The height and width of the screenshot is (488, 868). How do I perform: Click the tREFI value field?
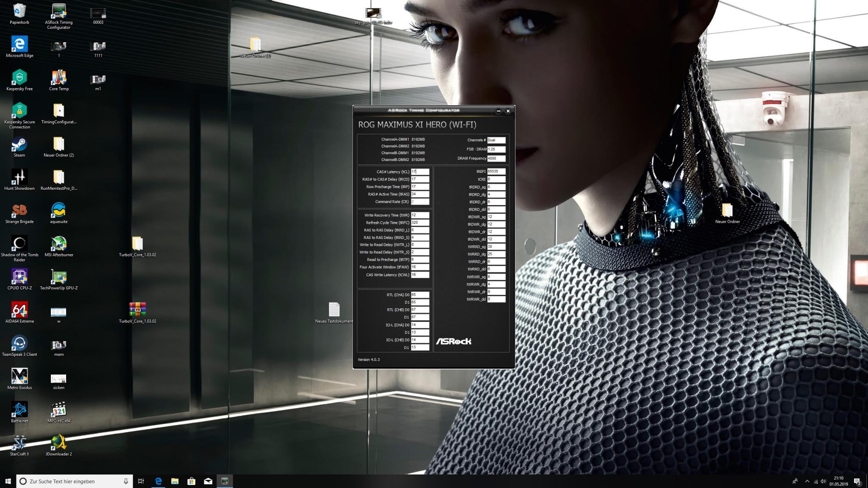pyautogui.click(x=496, y=172)
